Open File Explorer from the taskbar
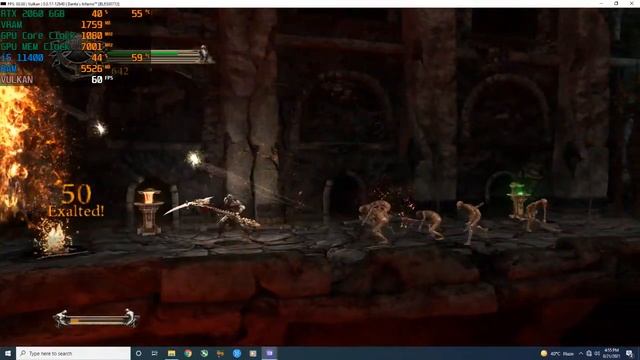The height and width of the screenshot is (360, 640). (x=171, y=353)
